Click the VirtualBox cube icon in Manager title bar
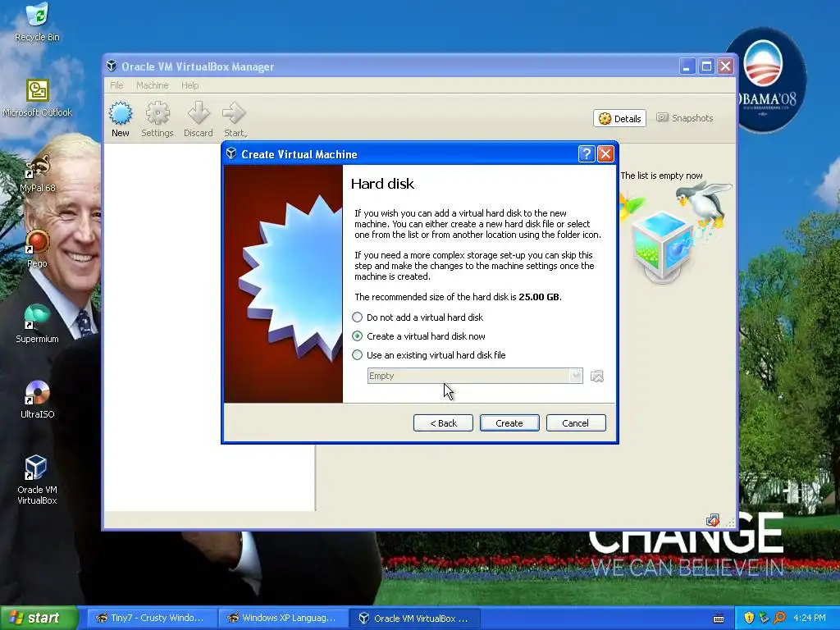 (112, 66)
